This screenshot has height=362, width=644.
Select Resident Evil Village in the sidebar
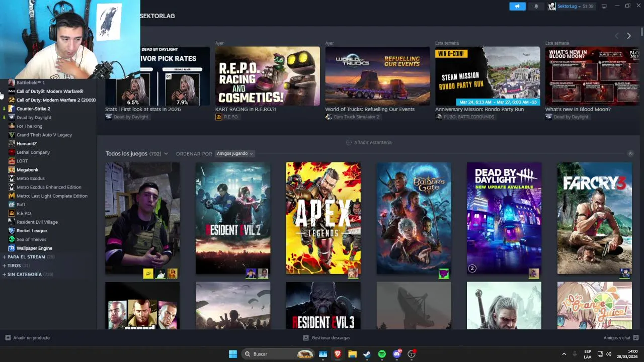(37, 222)
